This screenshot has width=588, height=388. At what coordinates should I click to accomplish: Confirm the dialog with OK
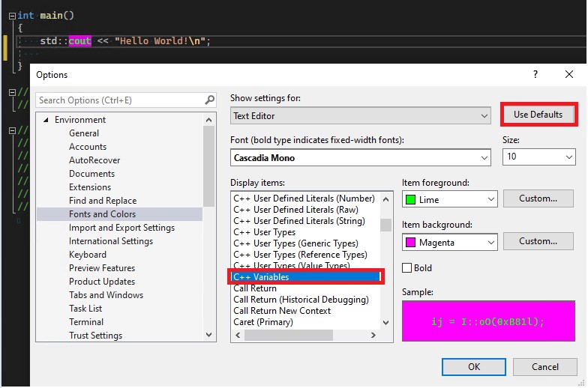474,367
